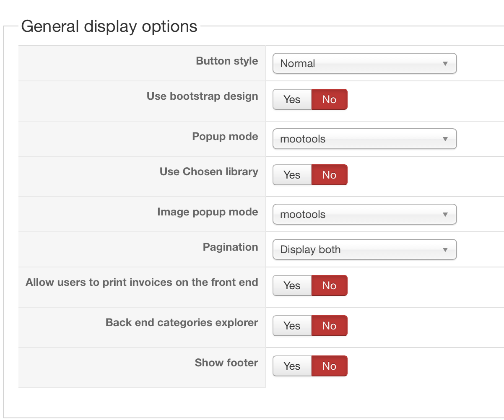504x420 pixels.
Task: Click the Pagination dropdown arrow
Action: point(445,250)
